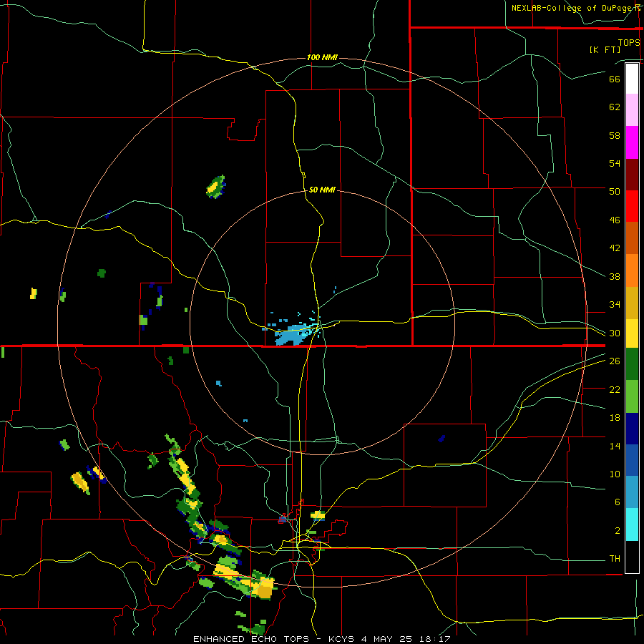Click the legend value "34"
The image size is (644, 644).
pyautogui.click(x=615, y=305)
